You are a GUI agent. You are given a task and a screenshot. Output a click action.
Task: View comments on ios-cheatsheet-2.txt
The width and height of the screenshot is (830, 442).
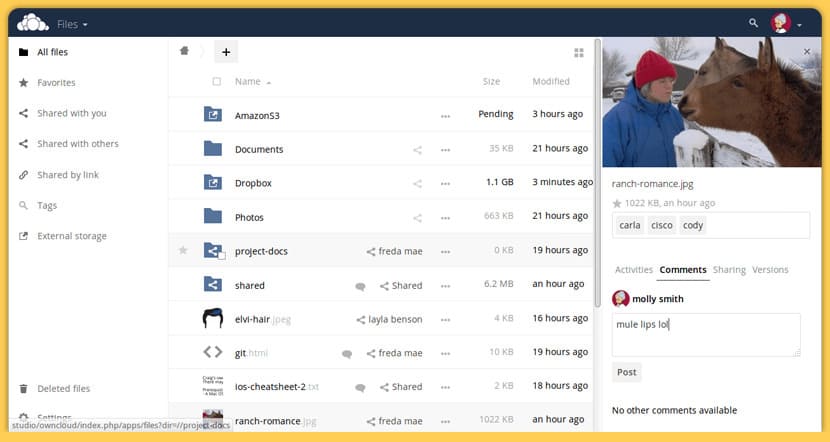coord(360,387)
